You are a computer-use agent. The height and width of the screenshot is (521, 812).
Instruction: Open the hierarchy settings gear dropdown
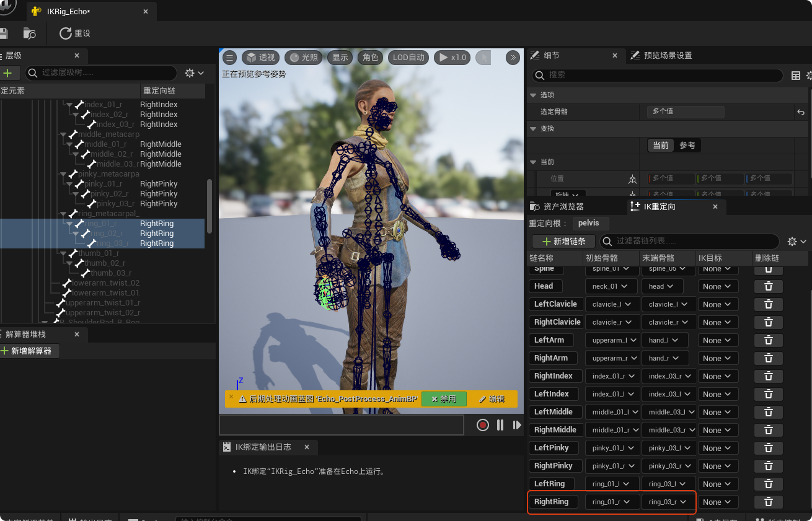coord(195,73)
